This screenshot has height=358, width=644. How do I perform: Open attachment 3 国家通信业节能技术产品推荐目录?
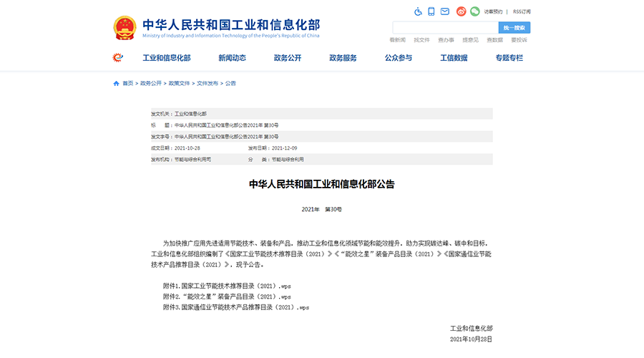pyautogui.click(x=236, y=307)
